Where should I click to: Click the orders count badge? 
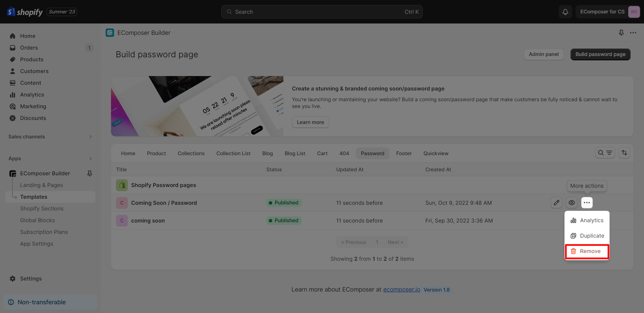pos(89,48)
